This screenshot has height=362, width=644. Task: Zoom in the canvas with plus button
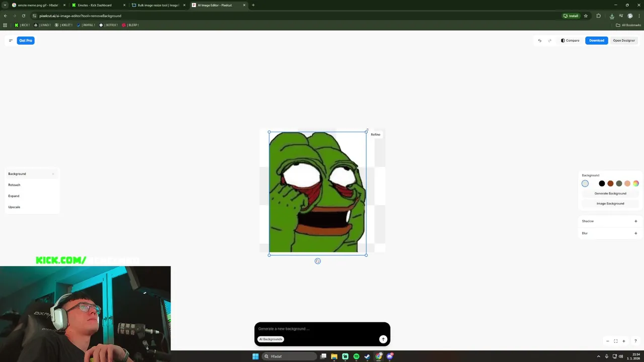pos(624,341)
